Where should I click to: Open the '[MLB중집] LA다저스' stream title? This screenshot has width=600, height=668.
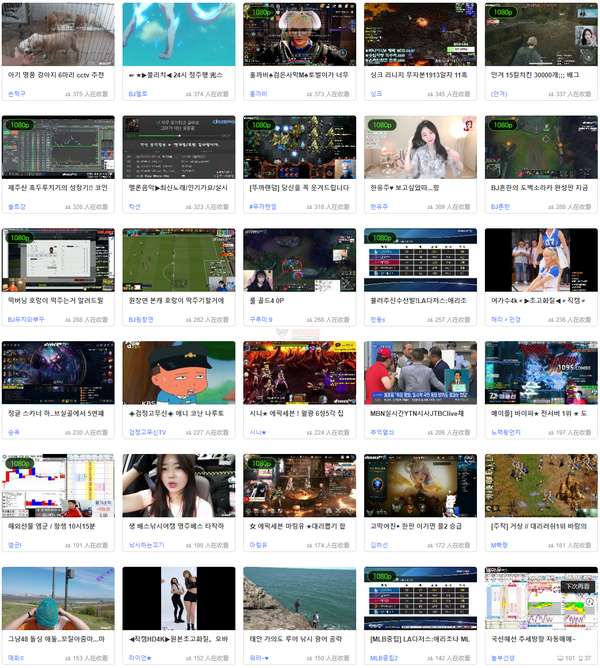[x=420, y=639]
